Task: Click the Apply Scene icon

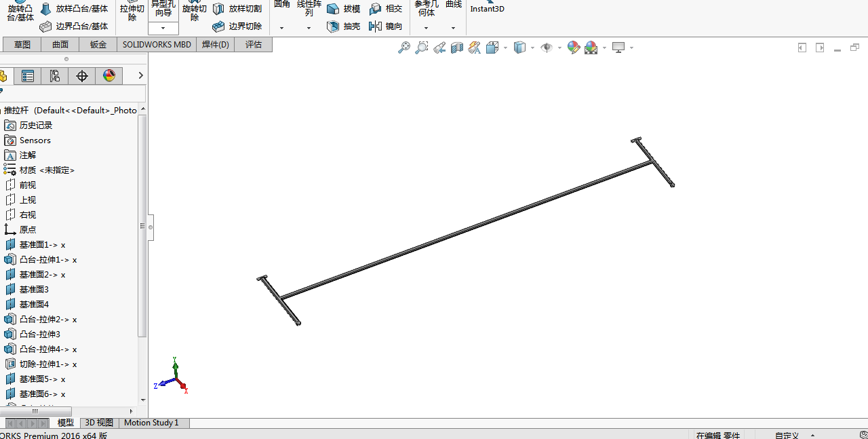Action: (591, 47)
